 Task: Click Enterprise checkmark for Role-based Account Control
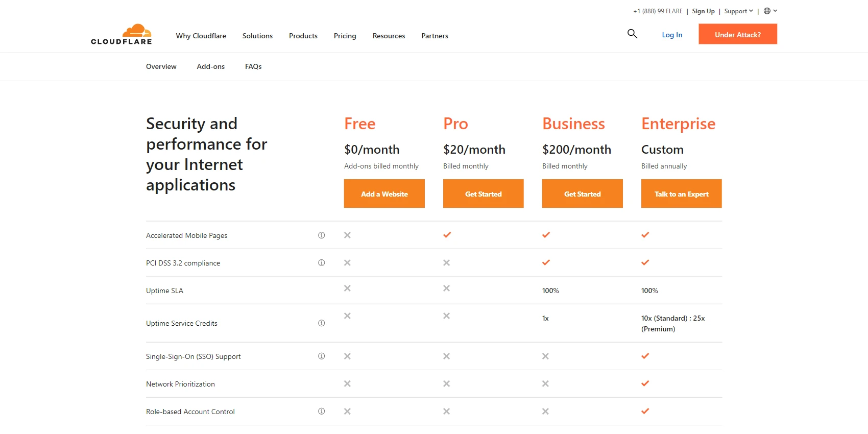tap(645, 411)
